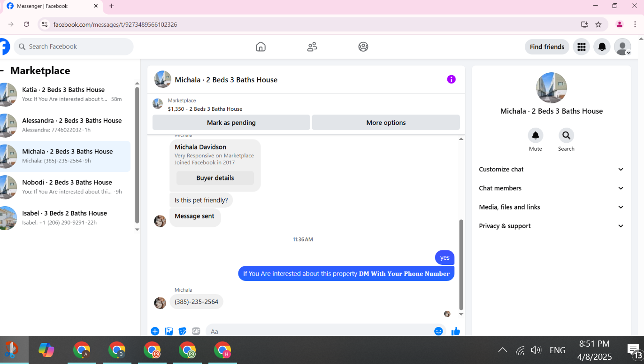Open Katia 2 Beds 3 Baths conversation
The height and width of the screenshot is (364, 644).
click(65, 94)
